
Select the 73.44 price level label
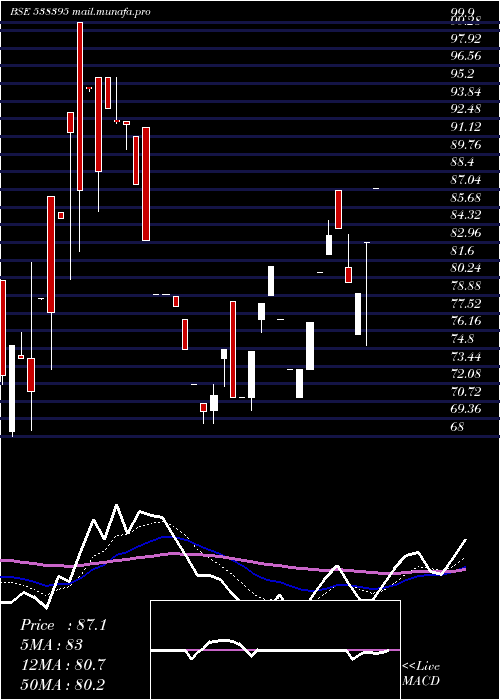[466, 357]
